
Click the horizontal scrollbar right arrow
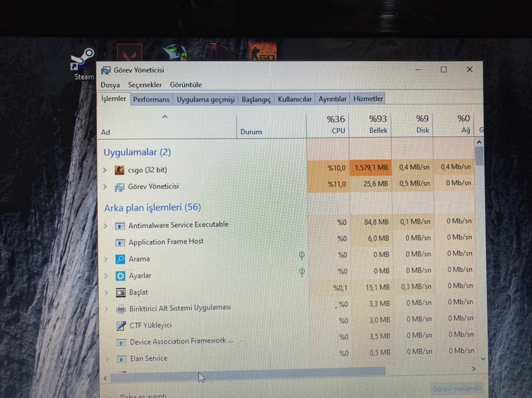click(x=474, y=369)
